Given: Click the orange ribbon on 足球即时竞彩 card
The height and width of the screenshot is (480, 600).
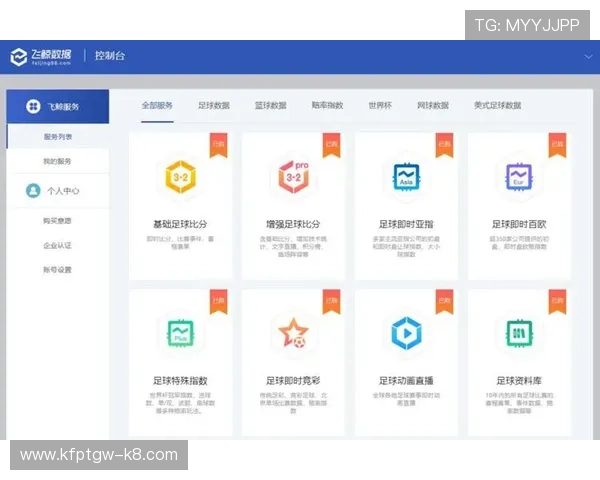Looking at the screenshot, I should [331, 302].
